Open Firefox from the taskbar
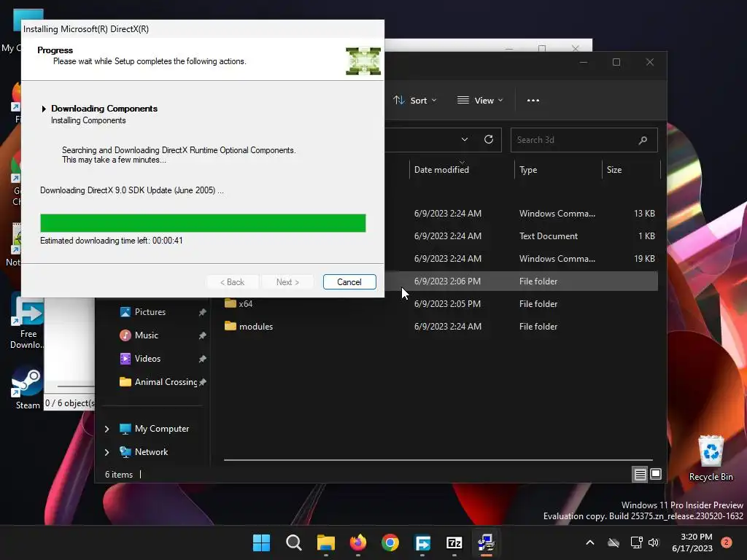The height and width of the screenshot is (560, 747). coord(357,542)
